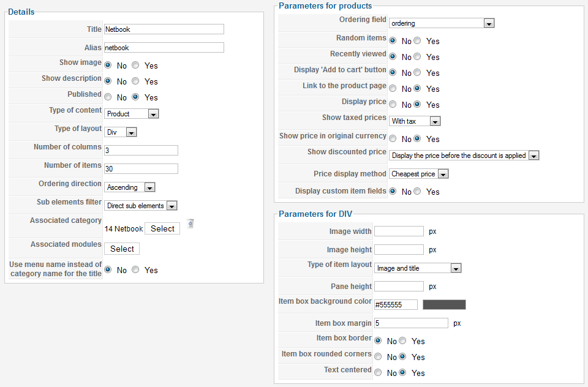This screenshot has height=387, width=588.
Task: Click the Alias input field
Action: click(x=164, y=48)
